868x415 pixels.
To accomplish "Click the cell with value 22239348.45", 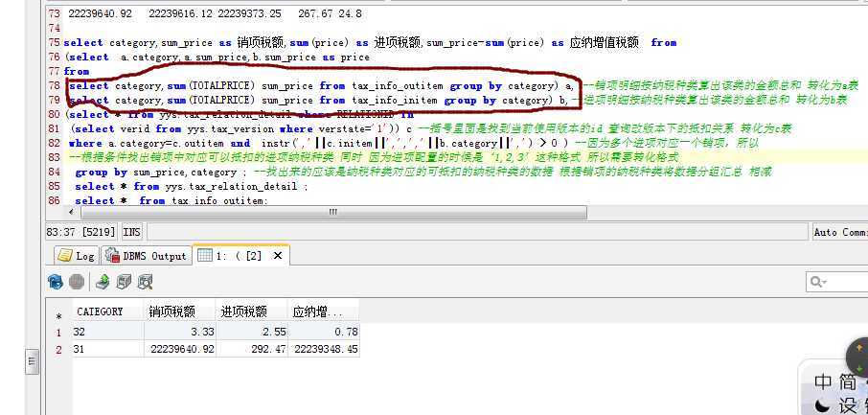I will (x=324, y=349).
